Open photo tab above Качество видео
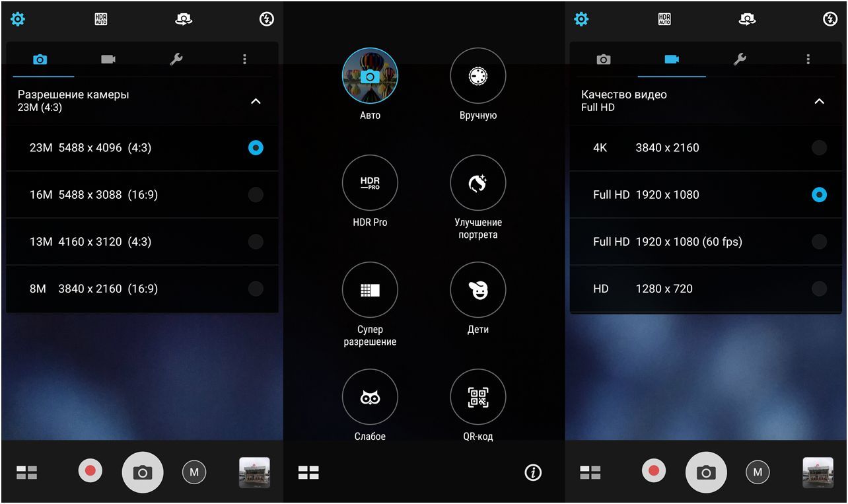Image resolution: width=848 pixels, height=504 pixels. [x=603, y=59]
